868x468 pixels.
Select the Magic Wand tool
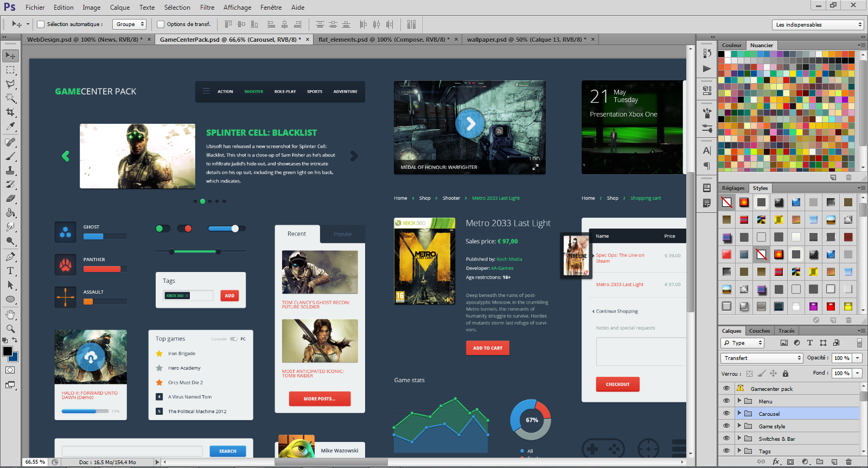[x=10, y=98]
